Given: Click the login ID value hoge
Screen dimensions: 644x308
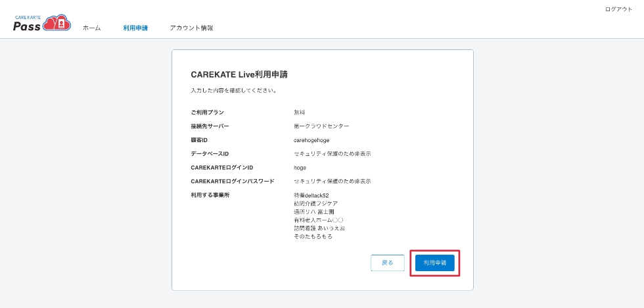Looking at the screenshot, I should pyautogui.click(x=300, y=168).
